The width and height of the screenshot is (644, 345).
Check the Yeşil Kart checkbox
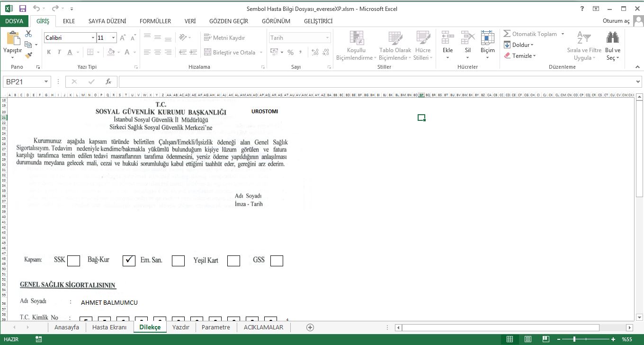233,261
